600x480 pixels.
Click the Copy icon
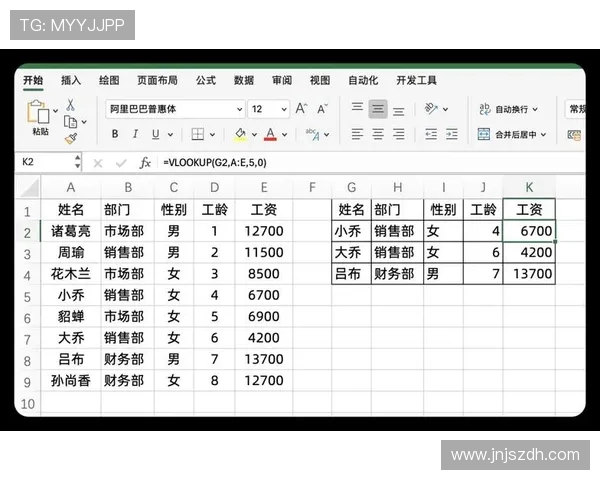(70, 122)
